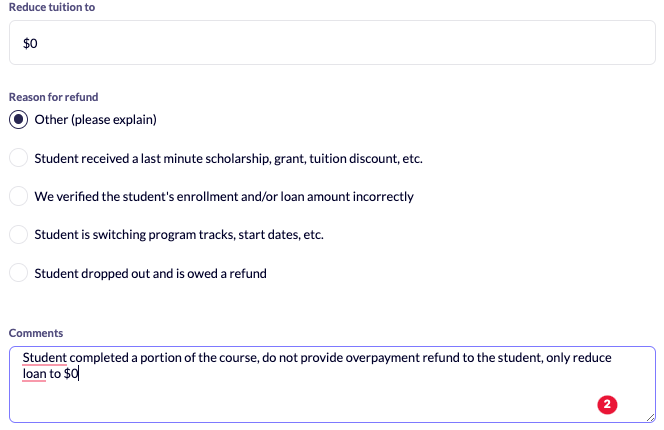
Task: Click the underlined word 'Student' in comments
Action: click(44, 358)
